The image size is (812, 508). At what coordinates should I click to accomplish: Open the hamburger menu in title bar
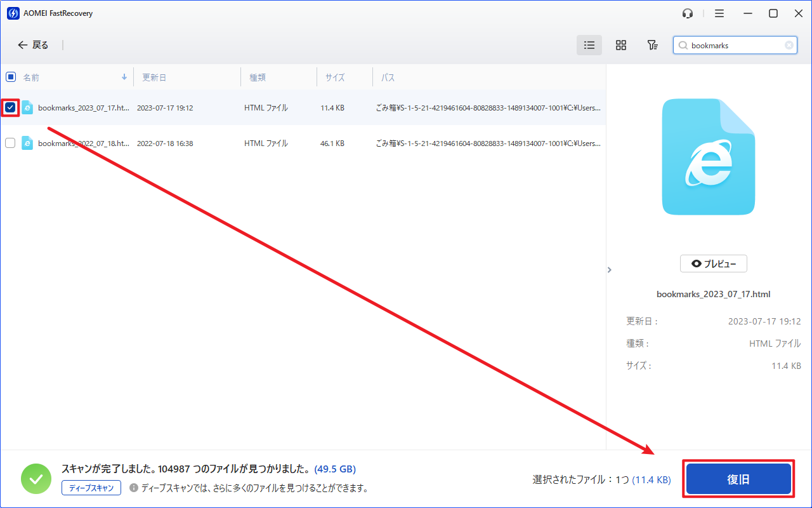(x=719, y=13)
